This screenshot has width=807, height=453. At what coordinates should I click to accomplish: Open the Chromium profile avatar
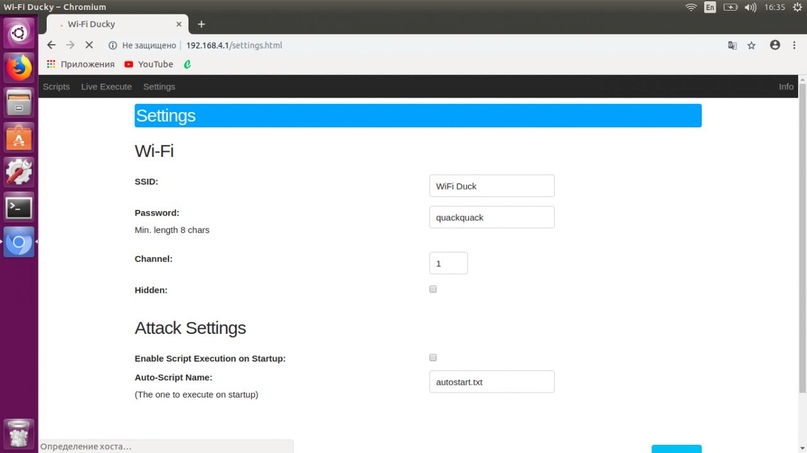coord(775,45)
